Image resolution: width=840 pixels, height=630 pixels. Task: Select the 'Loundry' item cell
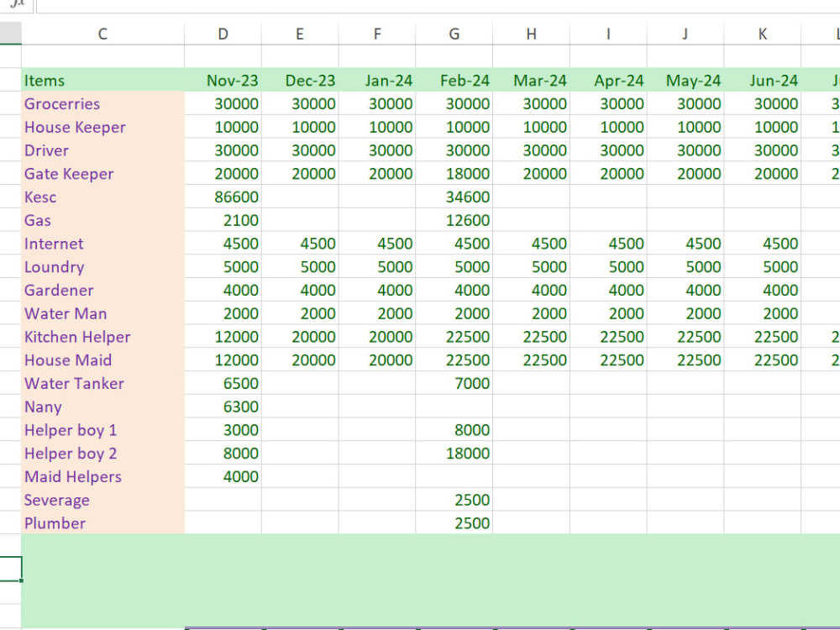(102, 267)
